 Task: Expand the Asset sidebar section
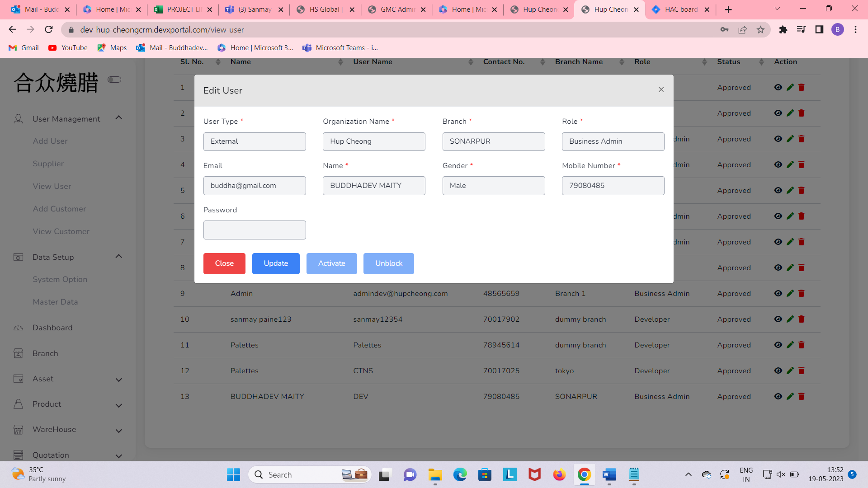point(119,380)
